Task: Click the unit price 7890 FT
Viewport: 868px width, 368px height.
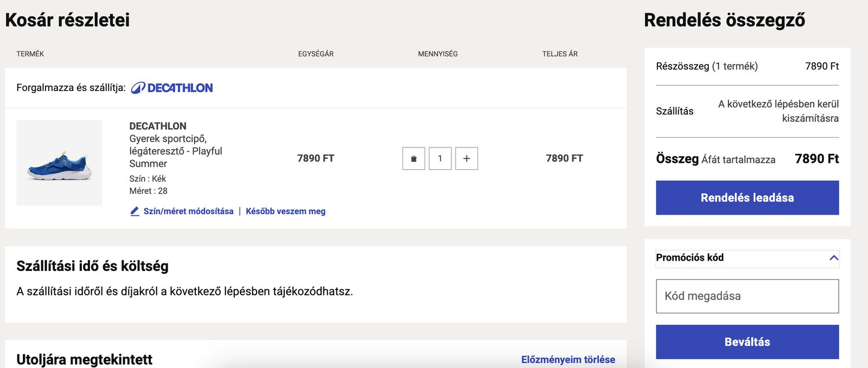Action: pos(316,158)
